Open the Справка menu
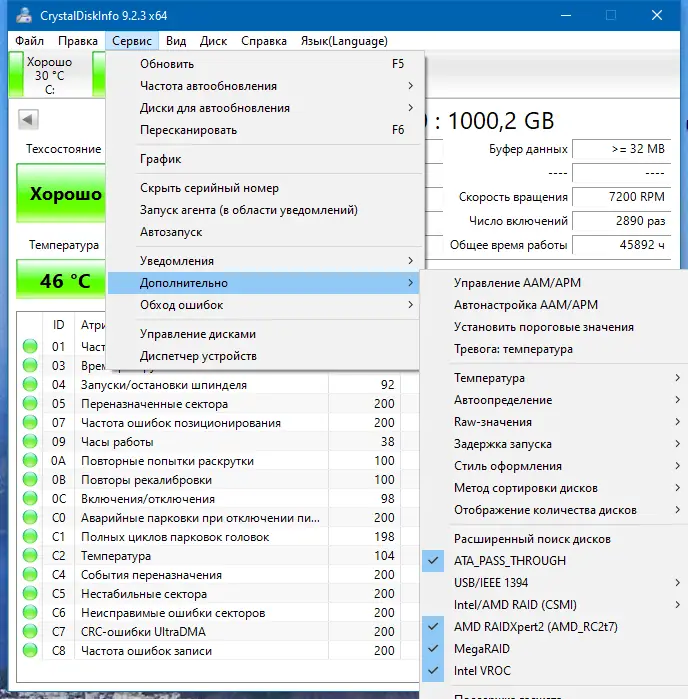 coord(264,41)
